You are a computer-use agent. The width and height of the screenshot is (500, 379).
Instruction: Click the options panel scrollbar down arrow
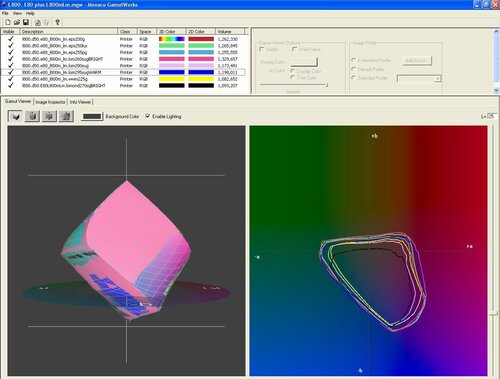coord(496,90)
